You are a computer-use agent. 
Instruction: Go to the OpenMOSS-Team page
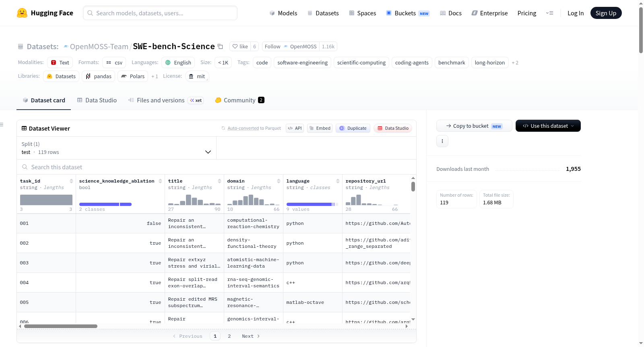click(99, 47)
